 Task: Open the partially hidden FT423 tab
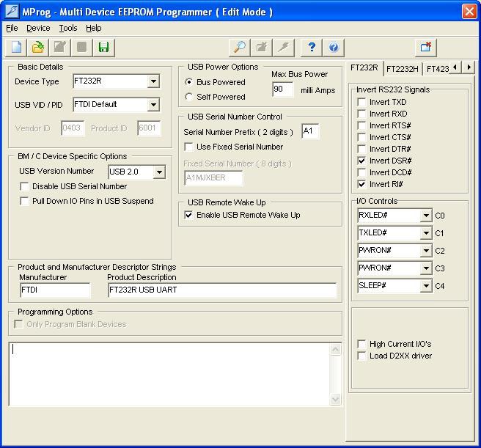[x=437, y=69]
